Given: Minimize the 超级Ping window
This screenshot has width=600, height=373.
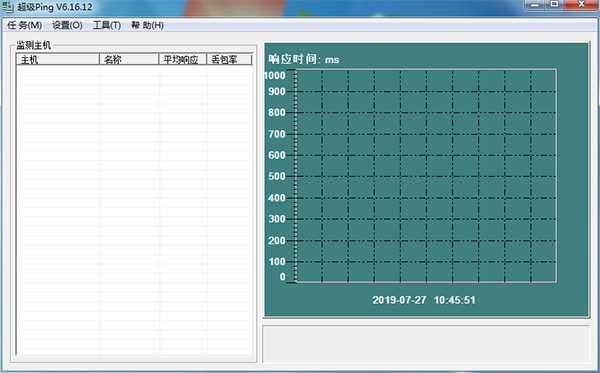Looking at the screenshot, I should tap(535, 5).
